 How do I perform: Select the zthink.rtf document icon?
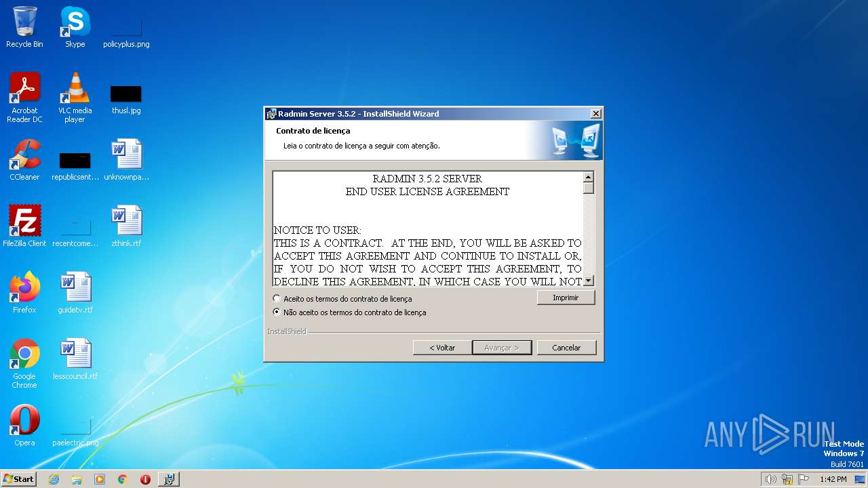point(126,226)
